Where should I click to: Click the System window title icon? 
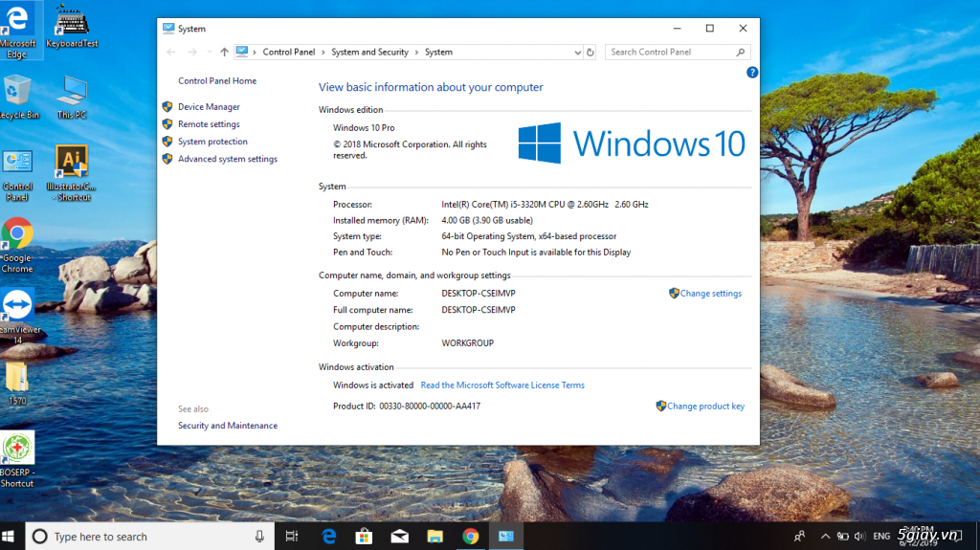168,28
